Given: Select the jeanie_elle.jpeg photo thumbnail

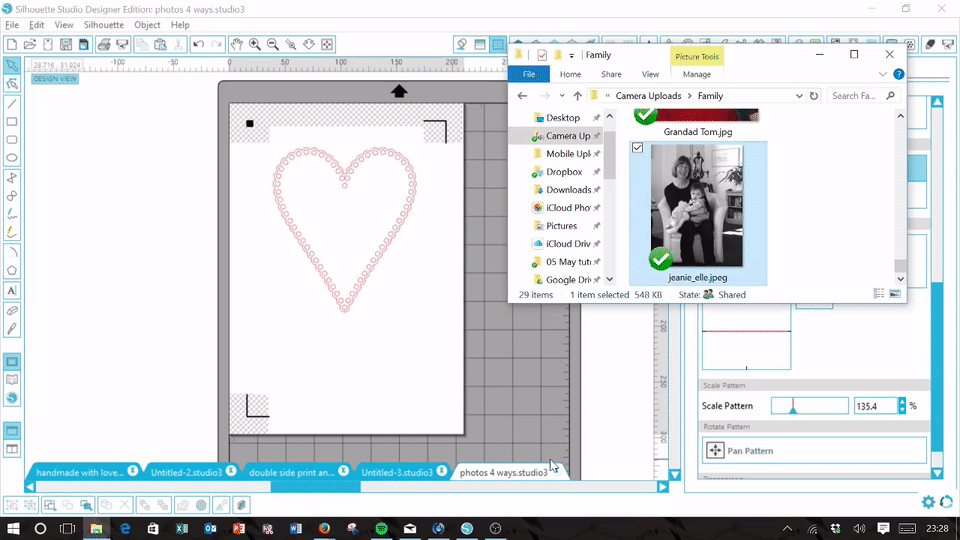Looking at the screenshot, I should tap(697, 206).
